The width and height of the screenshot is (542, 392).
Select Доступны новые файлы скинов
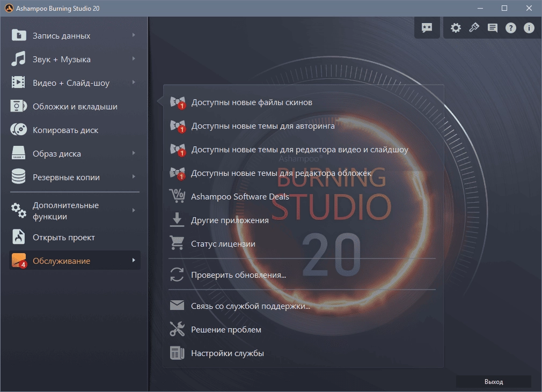coord(252,102)
